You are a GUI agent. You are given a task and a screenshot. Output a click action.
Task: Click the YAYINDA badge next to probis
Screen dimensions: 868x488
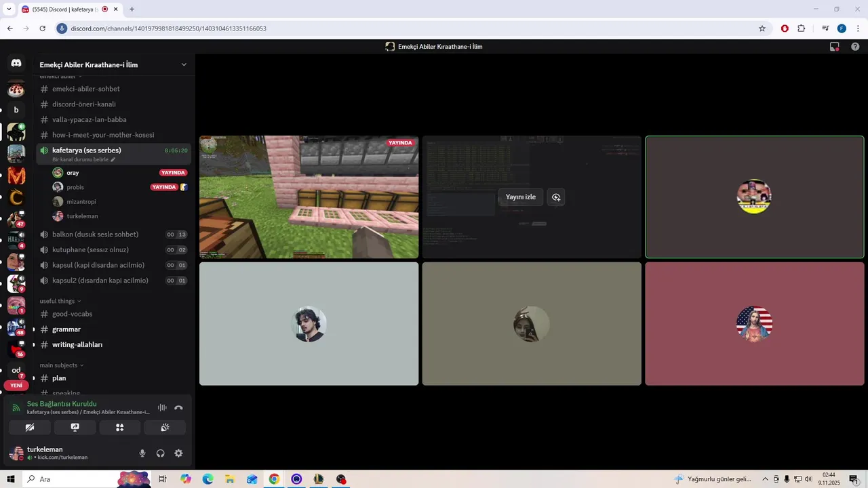point(163,187)
